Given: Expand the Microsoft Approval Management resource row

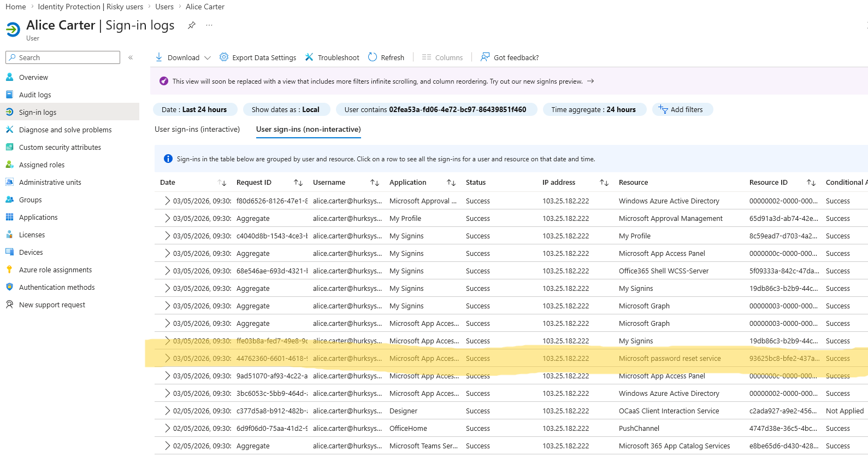Looking at the screenshot, I should (167, 218).
